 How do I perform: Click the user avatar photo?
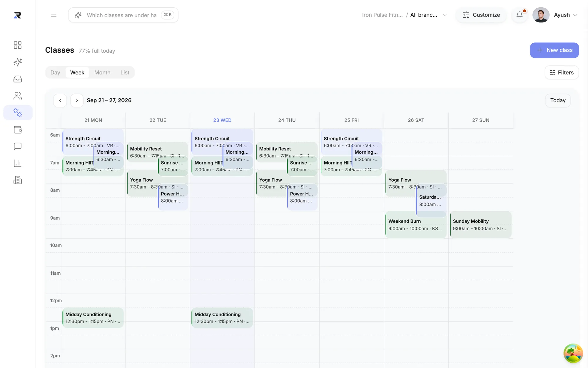[x=541, y=15]
